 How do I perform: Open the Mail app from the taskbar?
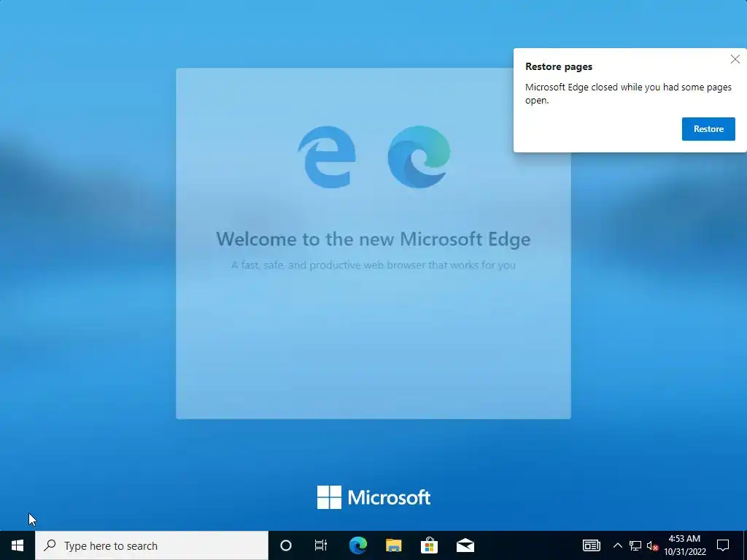click(465, 545)
